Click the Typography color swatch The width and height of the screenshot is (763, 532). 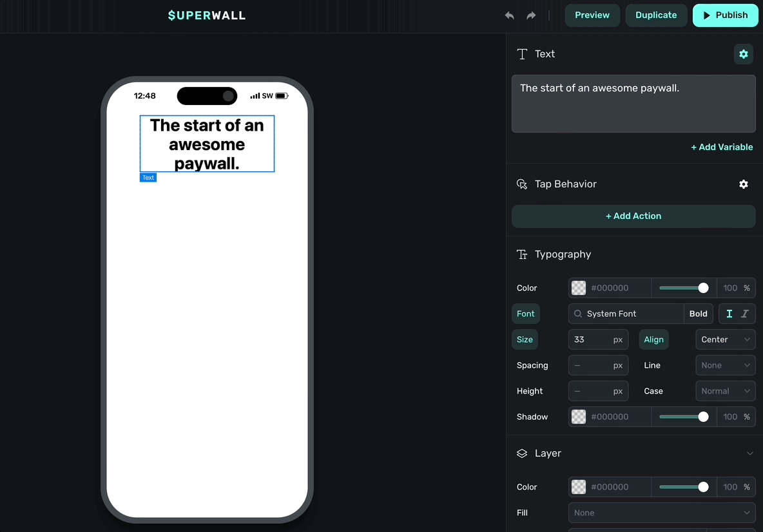point(579,288)
